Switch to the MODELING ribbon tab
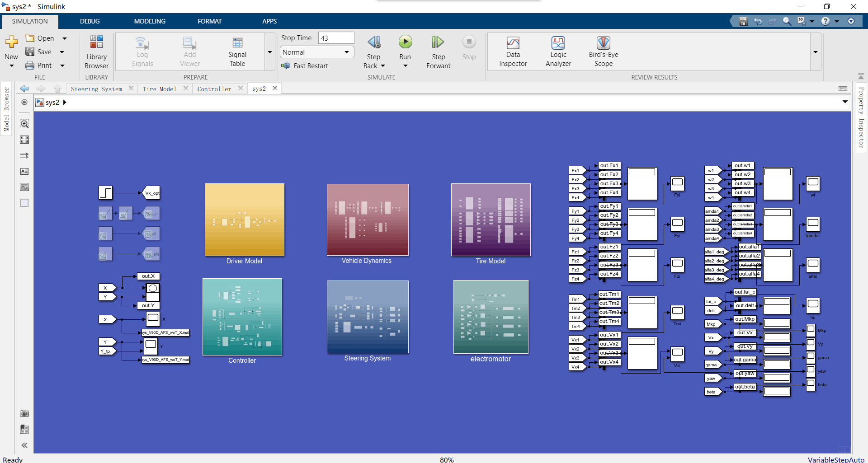 point(150,21)
